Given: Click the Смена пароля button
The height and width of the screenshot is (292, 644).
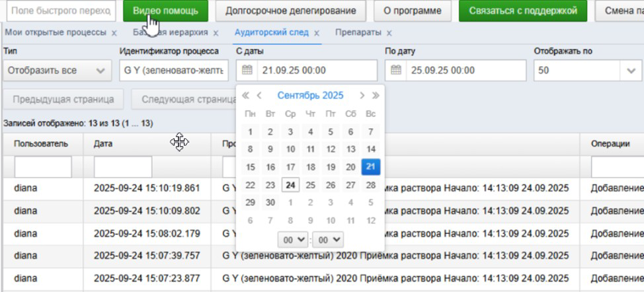Looking at the screenshot, I should (620, 11).
